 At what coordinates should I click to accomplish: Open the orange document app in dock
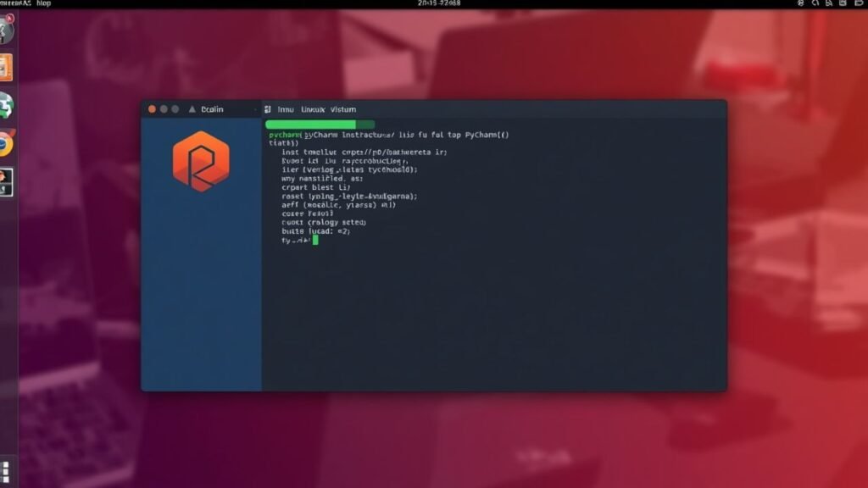tap(6, 68)
